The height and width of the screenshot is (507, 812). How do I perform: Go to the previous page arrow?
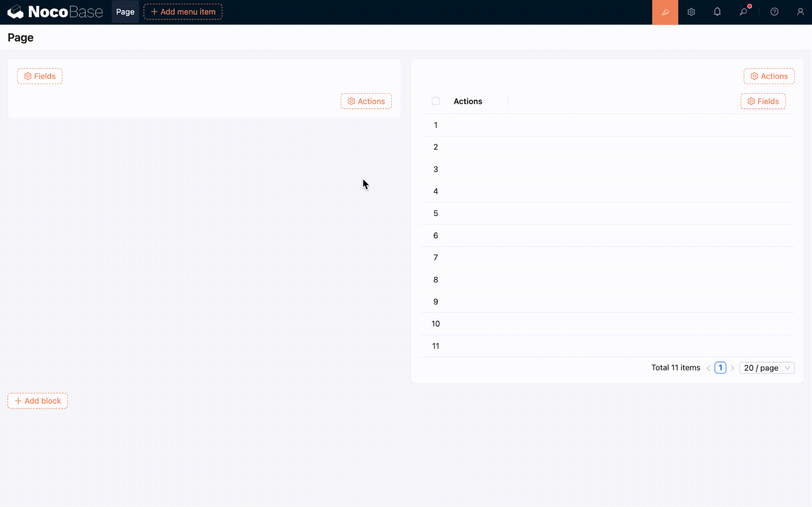pyautogui.click(x=708, y=368)
